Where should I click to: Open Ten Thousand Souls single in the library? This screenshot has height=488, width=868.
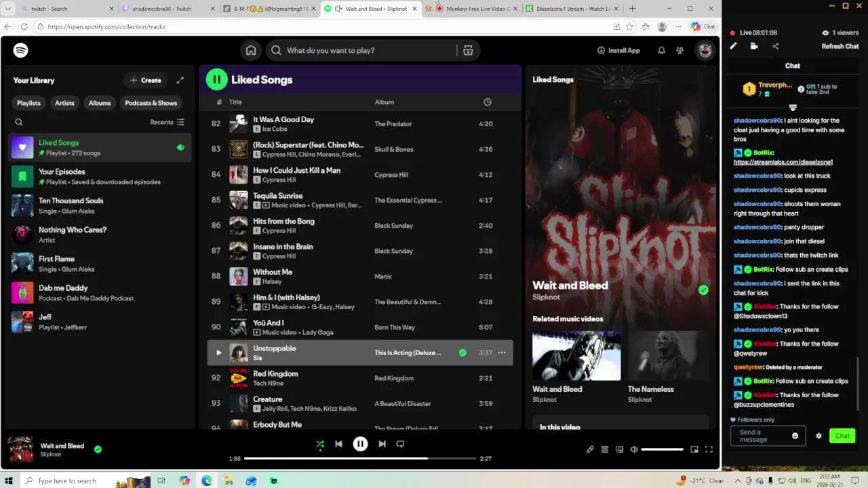pos(100,205)
